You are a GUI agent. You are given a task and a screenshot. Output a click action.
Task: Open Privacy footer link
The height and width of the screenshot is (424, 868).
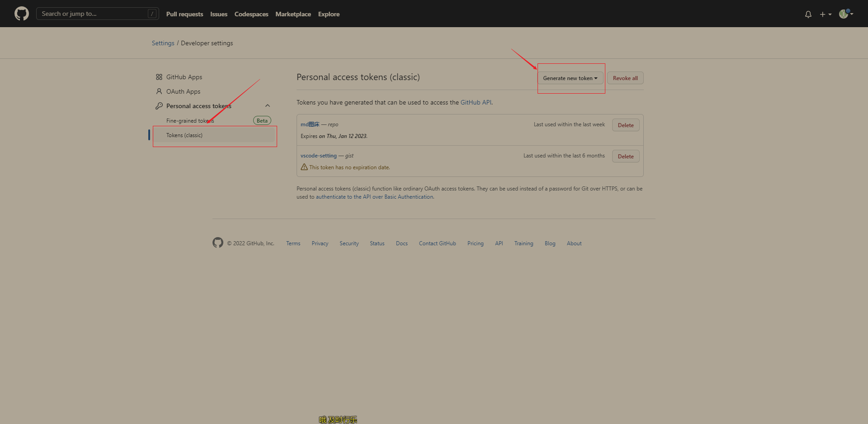point(320,243)
